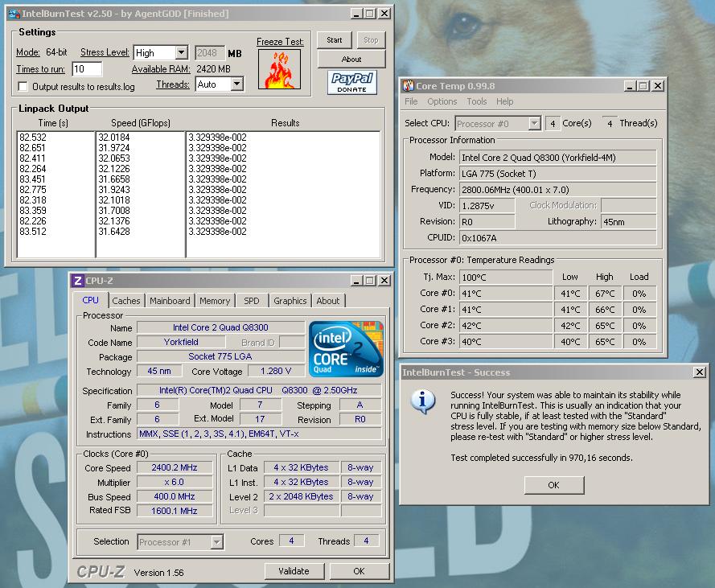
Task: Click the Stop button in IntelBurnTest
Action: pyautogui.click(x=371, y=40)
